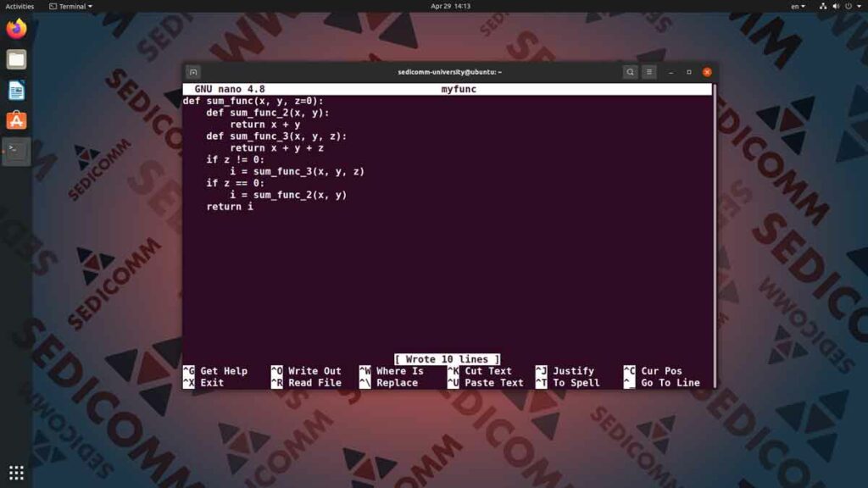
Task: Show Applications grid button
Action: click(16, 473)
